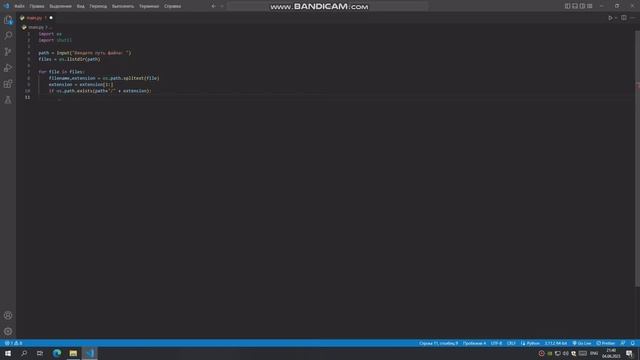Click the 'for file in files' line
The height and width of the screenshot is (360, 640).
coord(61,72)
